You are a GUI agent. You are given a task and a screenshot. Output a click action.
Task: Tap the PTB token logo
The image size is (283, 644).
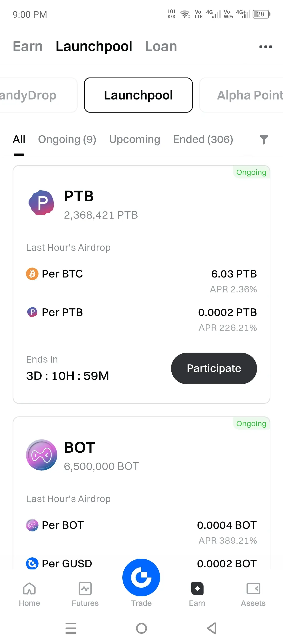click(41, 203)
